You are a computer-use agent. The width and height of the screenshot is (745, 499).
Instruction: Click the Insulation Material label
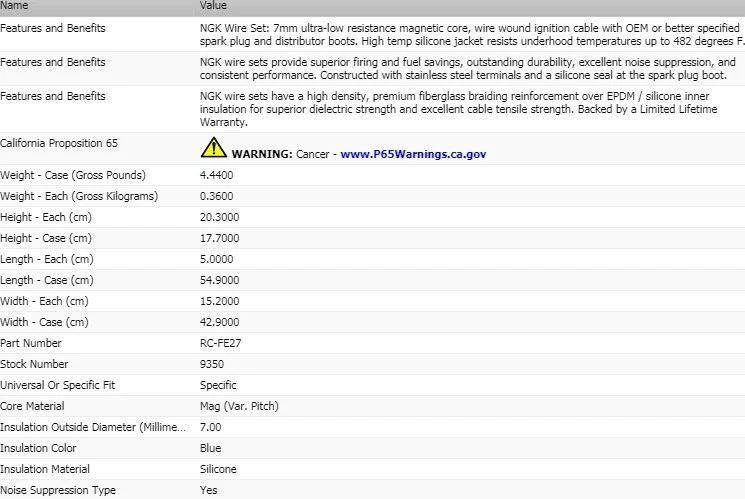pos(45,469)
